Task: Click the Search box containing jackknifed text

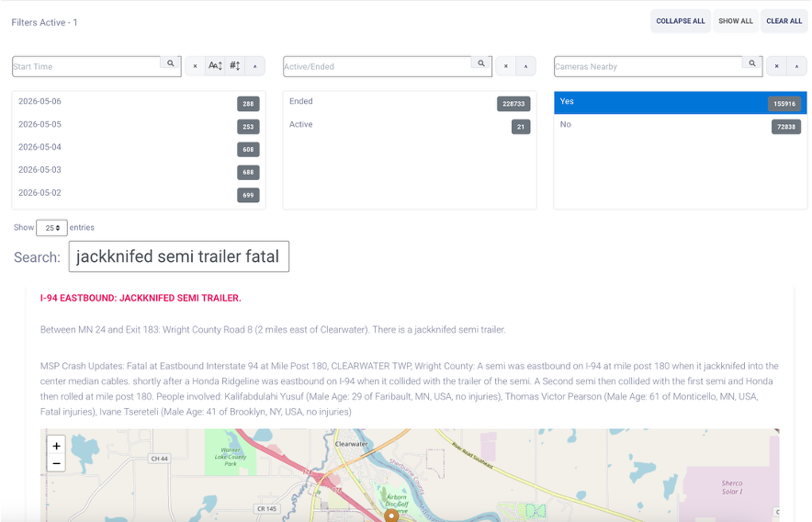Action: pyautogui.click(x=179, y=256)
